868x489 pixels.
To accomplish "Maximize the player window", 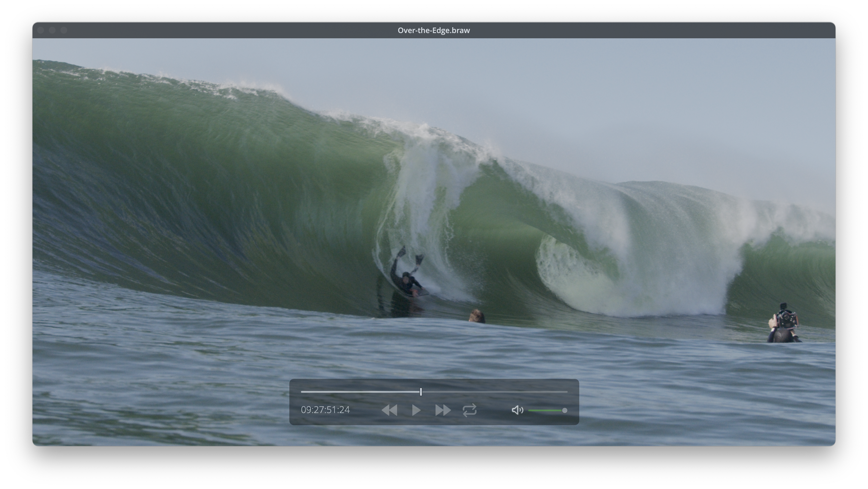I will 64,30.
